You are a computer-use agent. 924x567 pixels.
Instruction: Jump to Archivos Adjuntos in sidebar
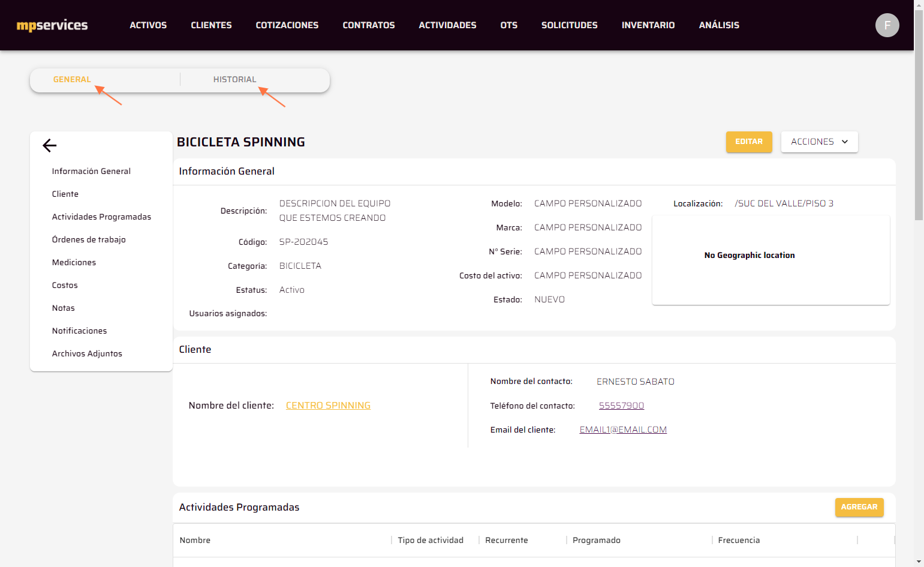click(x=87, y=353)
